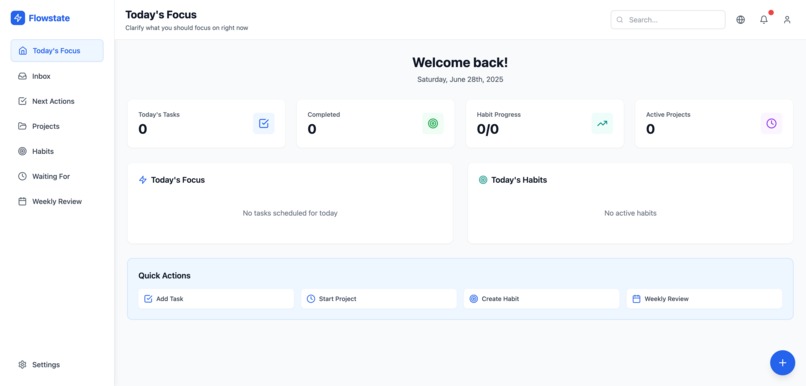Open Settings in the sidebar
The height and width of the screenshot is (386, 806).
[57, 364]
